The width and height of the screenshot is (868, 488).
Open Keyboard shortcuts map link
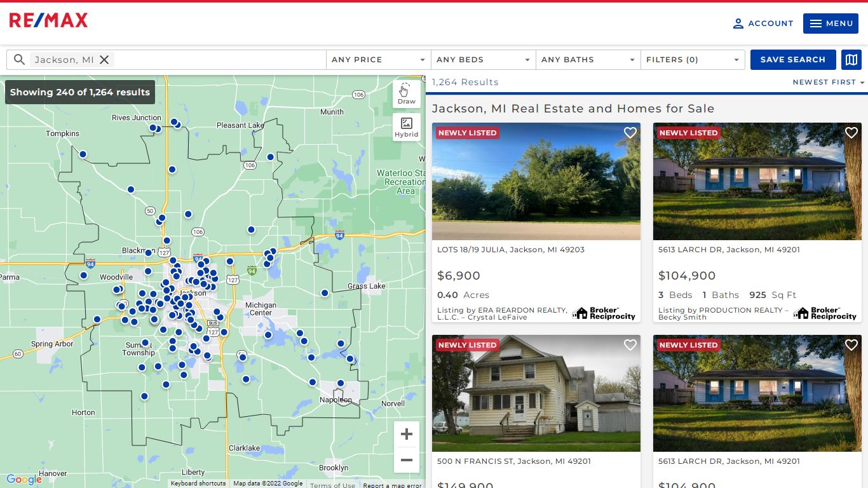198,484
